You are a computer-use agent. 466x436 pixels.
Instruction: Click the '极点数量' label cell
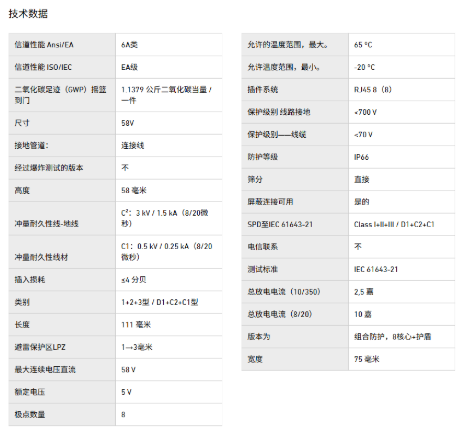62,415
